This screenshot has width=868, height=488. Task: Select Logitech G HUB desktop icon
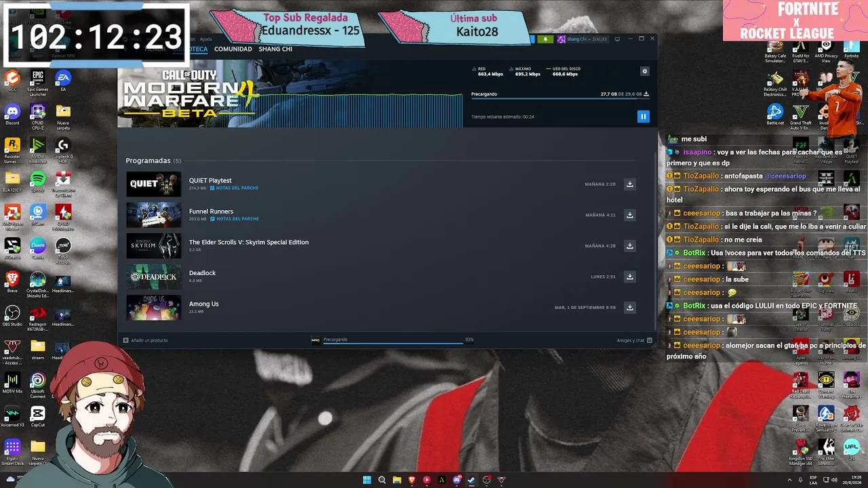pyautogui.click(x=63, y=150)
